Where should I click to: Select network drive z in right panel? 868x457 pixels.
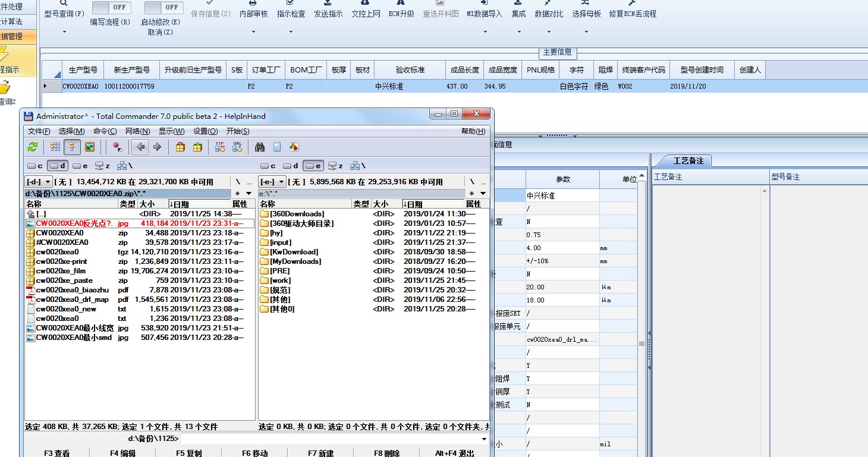(x=336, y=166)
